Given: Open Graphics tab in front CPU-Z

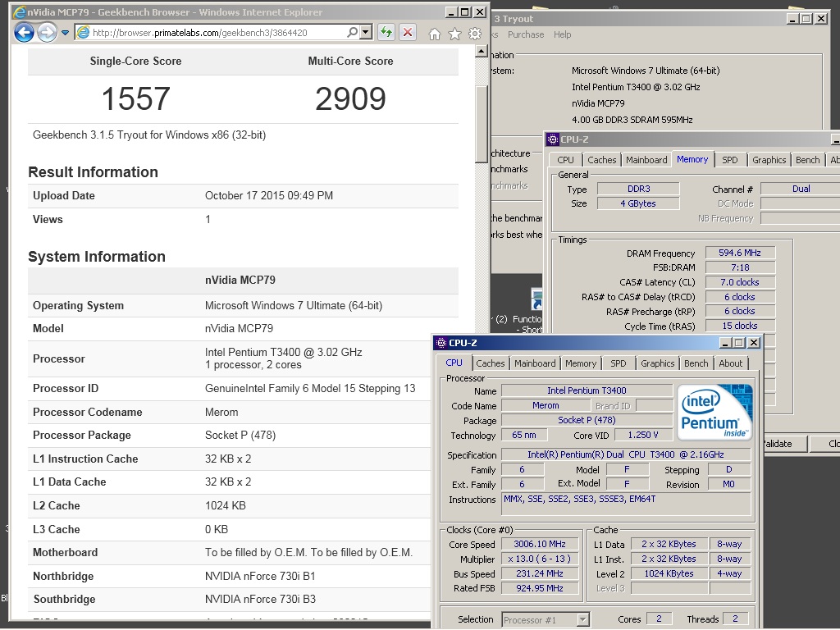Looking at the screenshot, I should coord(657,363).
